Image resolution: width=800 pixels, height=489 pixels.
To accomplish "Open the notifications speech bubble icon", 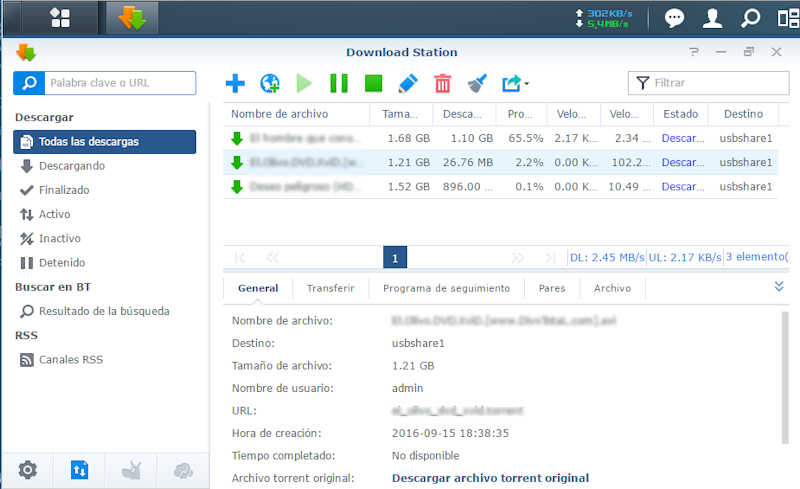I will pos(674,18).
